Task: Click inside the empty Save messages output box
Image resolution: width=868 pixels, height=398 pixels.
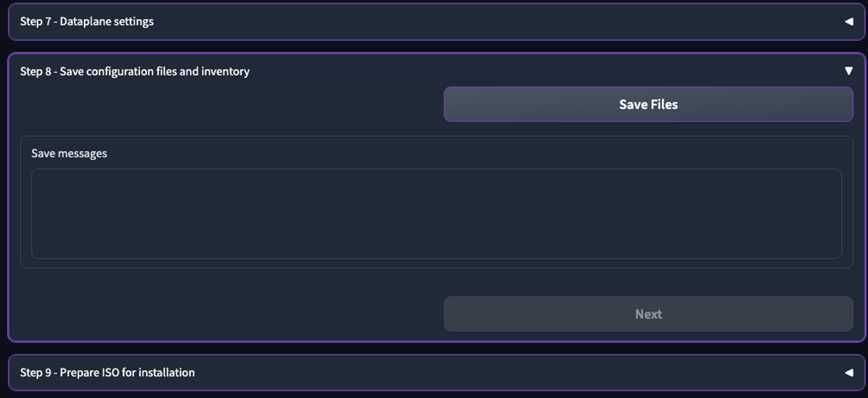Action: pyautogui.click(x=436, y=214)
